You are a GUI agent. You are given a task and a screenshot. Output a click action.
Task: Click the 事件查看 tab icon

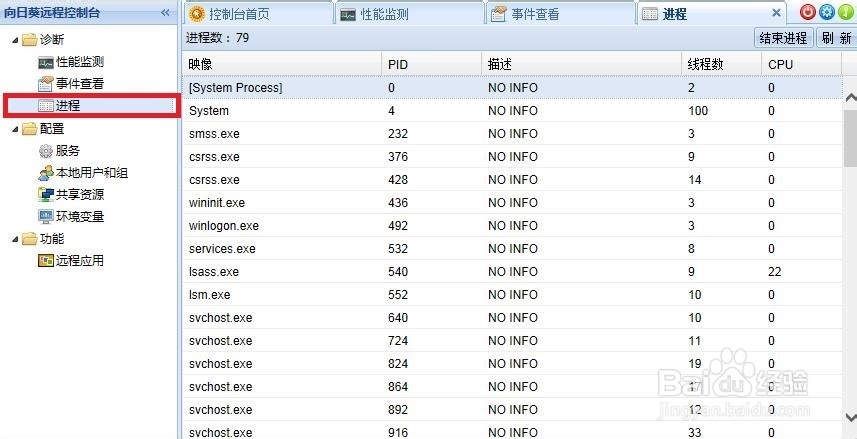[498, 14]
